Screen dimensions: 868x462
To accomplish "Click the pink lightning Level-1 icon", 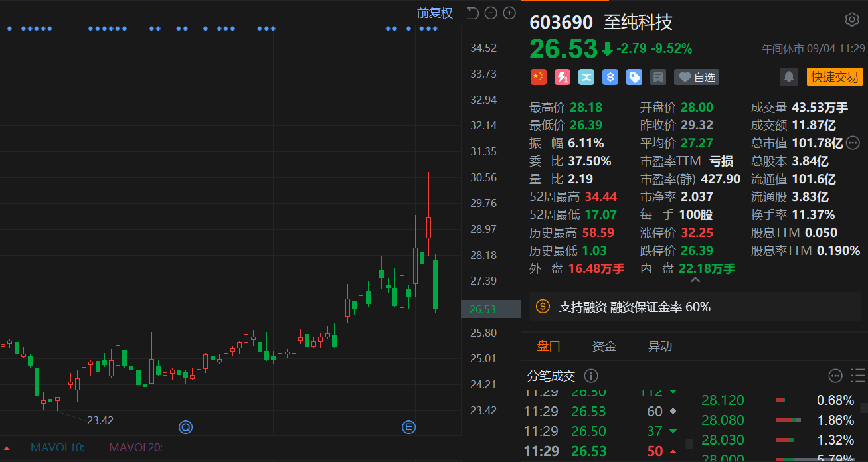I will pos(562,77).
